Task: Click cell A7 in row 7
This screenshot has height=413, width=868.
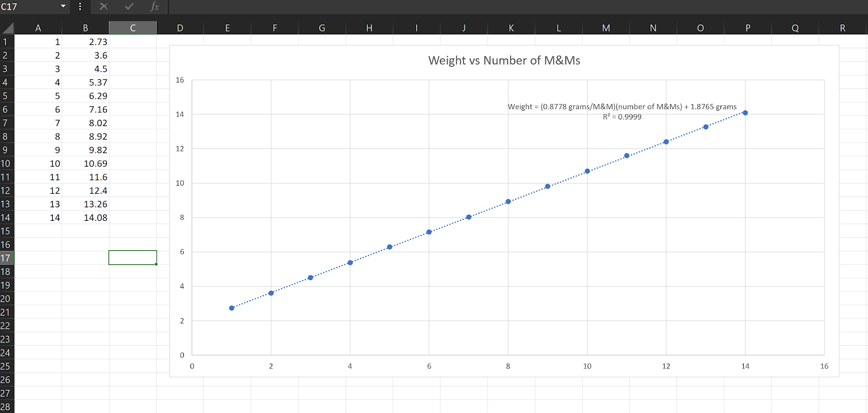Action: [x=38, y=123]
